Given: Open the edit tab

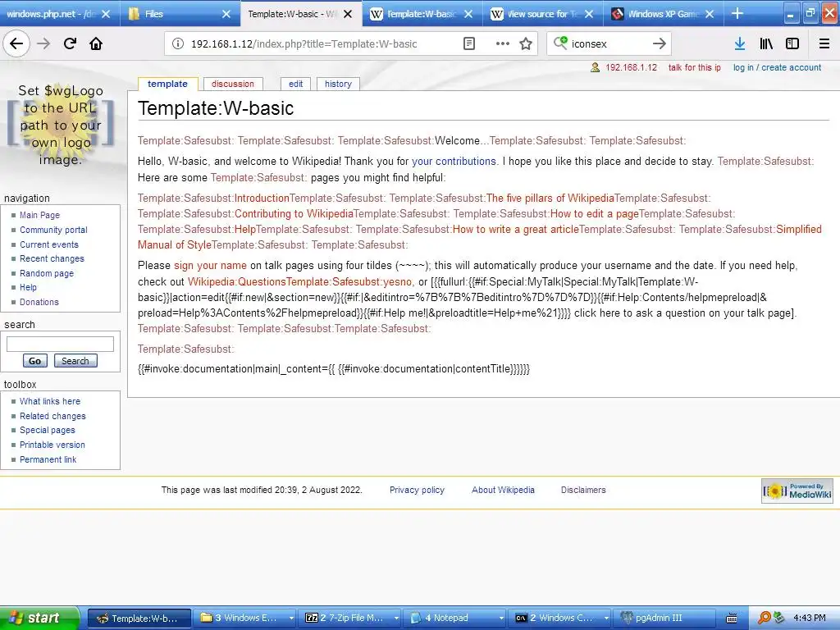Looking at the screenshot, I should 295,84.
